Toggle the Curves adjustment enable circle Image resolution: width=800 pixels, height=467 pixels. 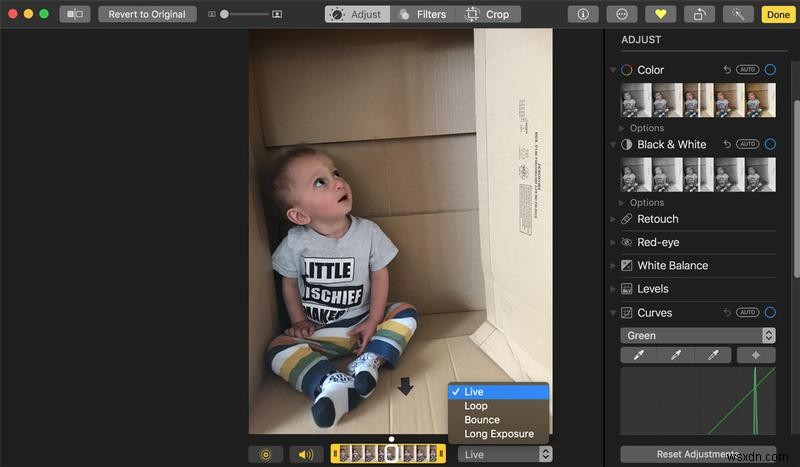tap(770, 312)
